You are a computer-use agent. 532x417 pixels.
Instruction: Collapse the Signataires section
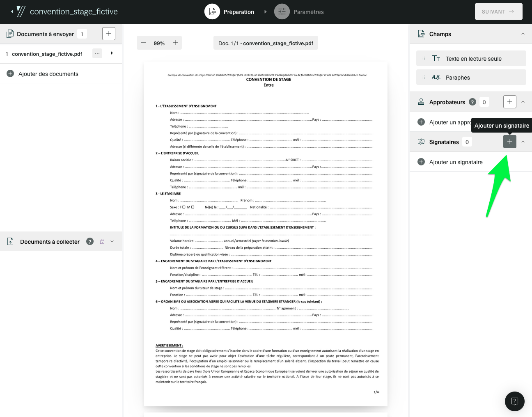point(523,142)
